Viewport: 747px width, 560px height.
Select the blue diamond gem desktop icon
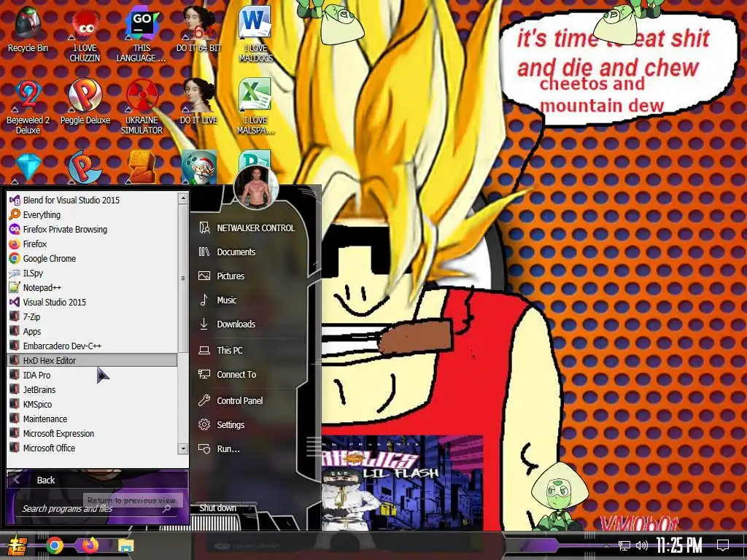[28, 167]
